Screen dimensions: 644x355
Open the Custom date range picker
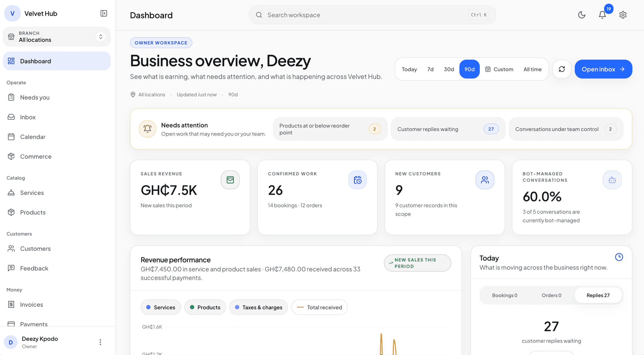point(499,69)
